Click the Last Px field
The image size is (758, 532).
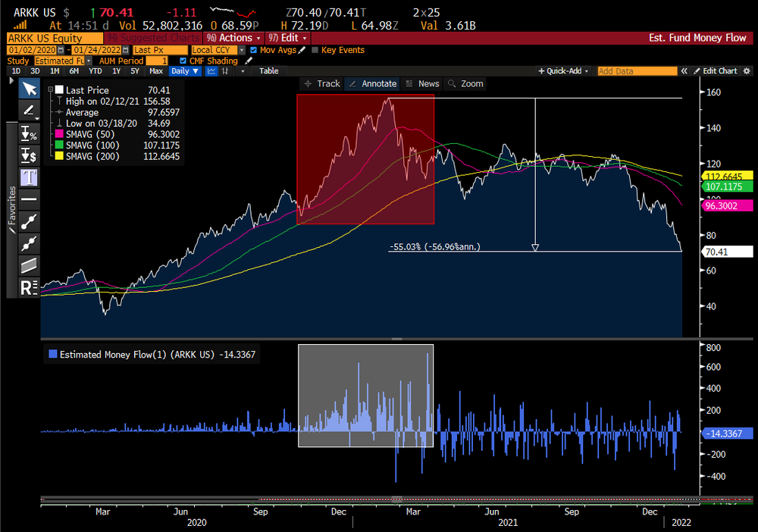tap(160, 50)
